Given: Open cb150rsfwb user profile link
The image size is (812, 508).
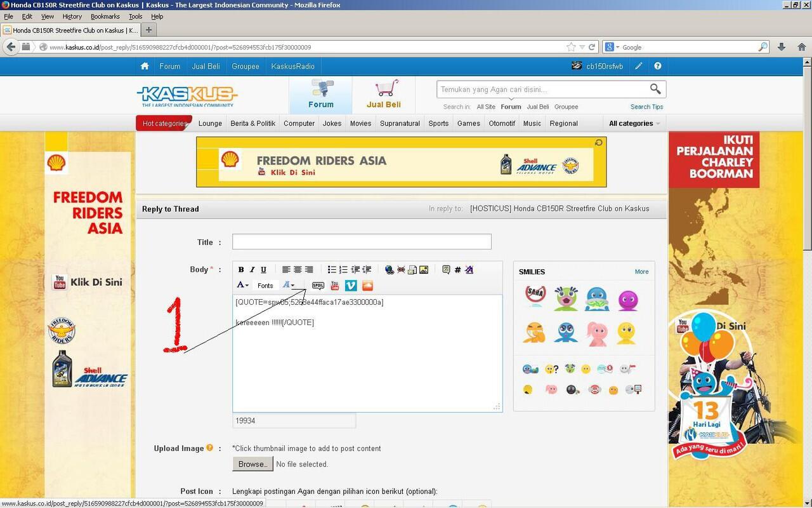Looking at the screenshot, I should pos(605,66).
